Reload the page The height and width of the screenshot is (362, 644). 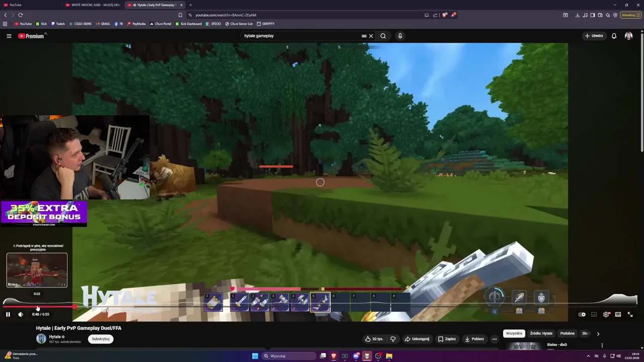click(21, 15)
